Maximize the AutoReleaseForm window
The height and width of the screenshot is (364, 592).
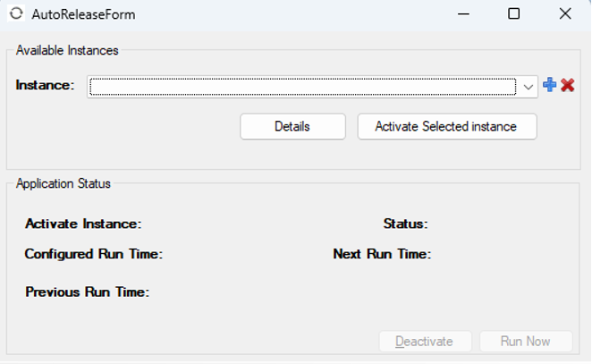[513, 14]
